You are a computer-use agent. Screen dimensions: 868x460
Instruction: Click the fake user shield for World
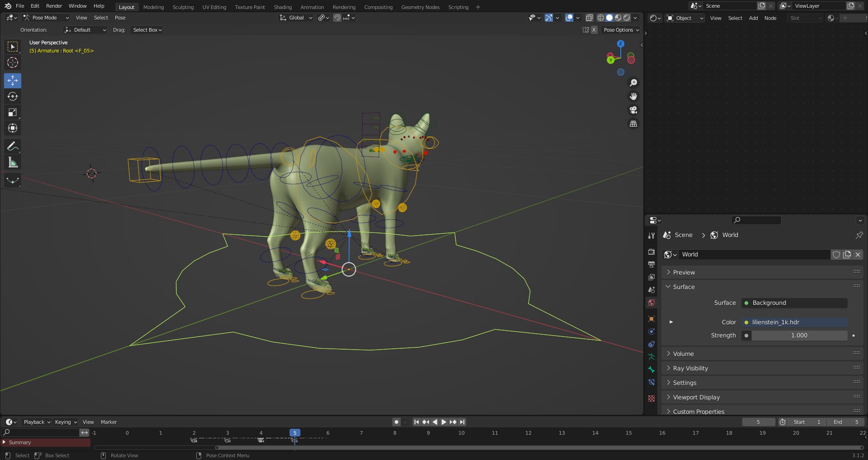point(836,255)
